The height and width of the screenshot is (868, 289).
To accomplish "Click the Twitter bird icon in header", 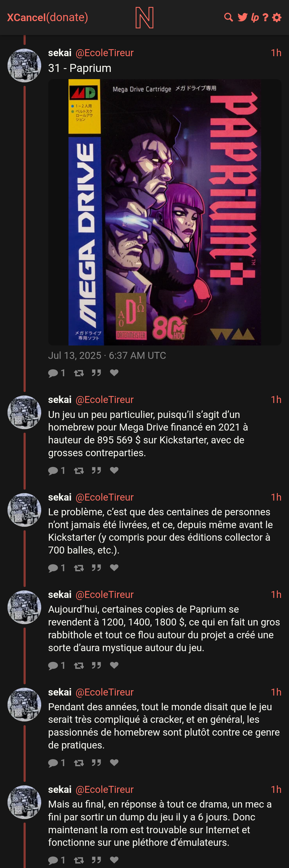I will tap(242, 17).
